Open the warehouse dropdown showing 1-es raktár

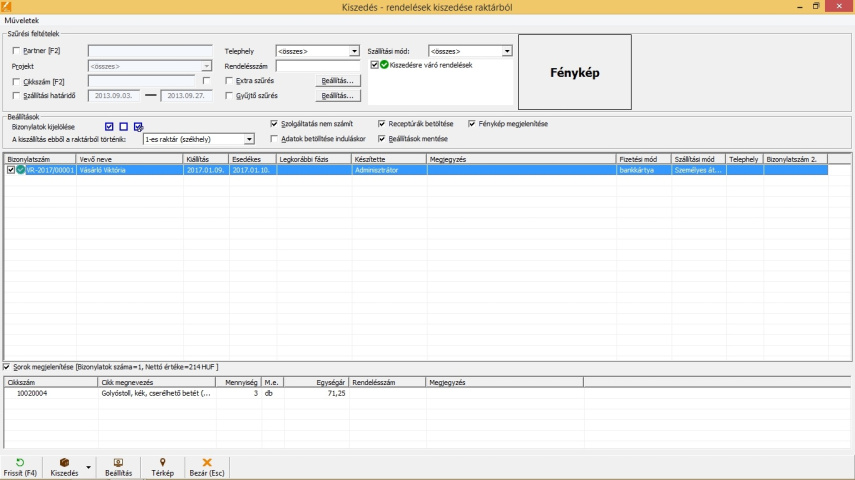(249, 139)
